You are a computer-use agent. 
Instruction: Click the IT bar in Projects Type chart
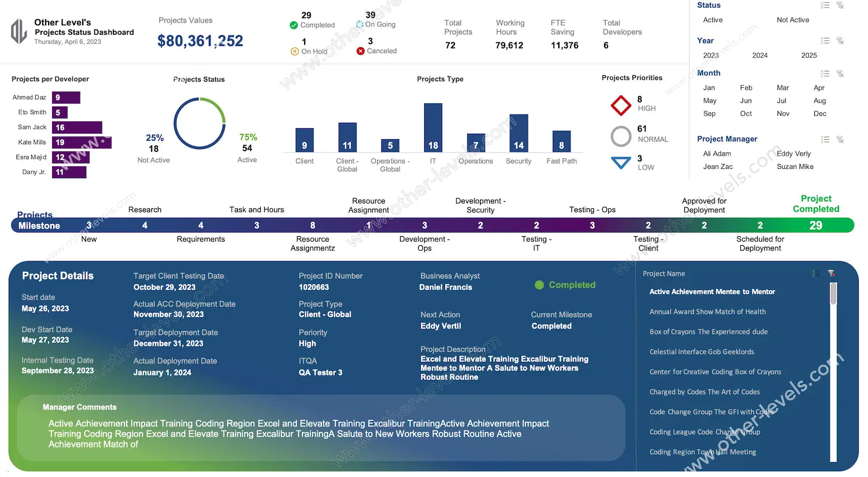coord(433,128)
